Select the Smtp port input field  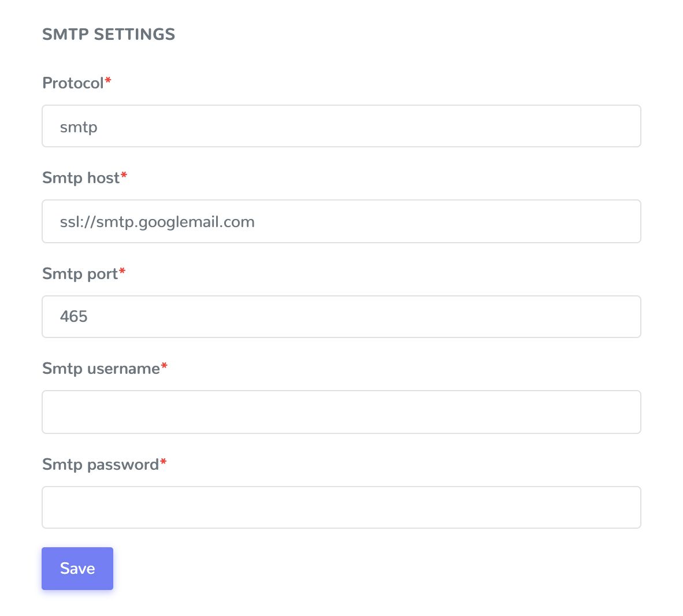[341, 317]
